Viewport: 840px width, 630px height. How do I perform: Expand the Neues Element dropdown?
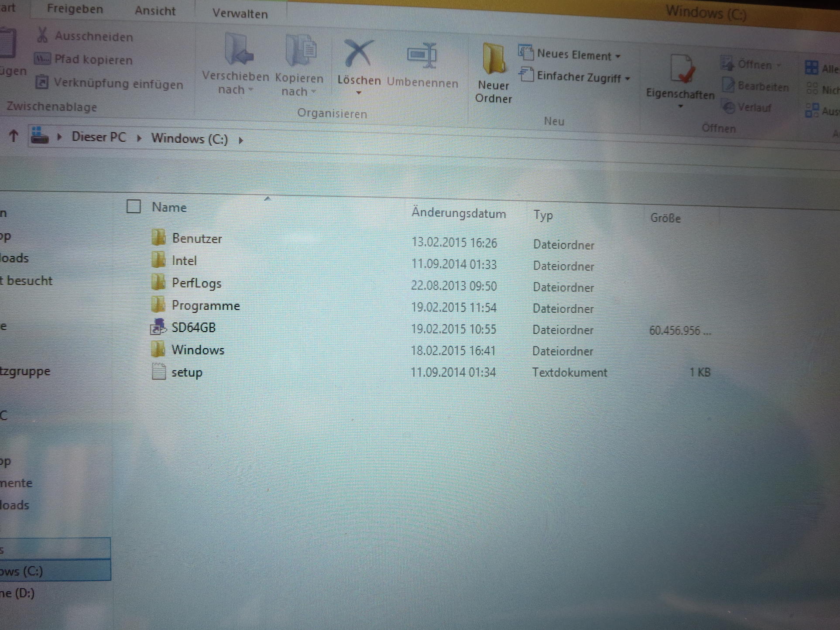(x=618, y=56)
